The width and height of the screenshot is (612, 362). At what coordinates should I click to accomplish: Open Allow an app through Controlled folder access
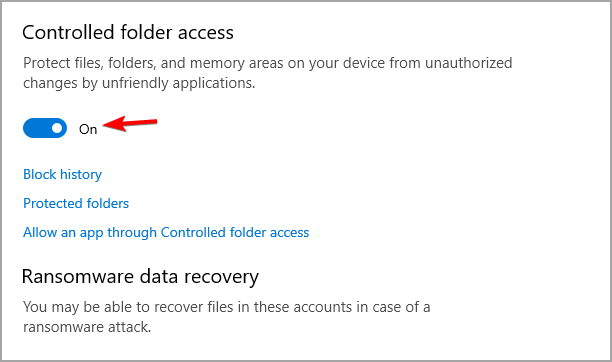[166, 232]
